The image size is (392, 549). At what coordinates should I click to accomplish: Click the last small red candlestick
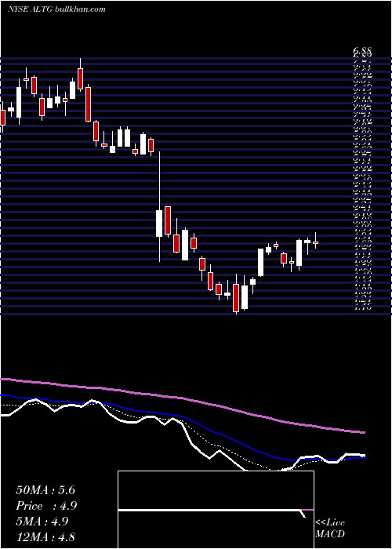tap(316, 242)
